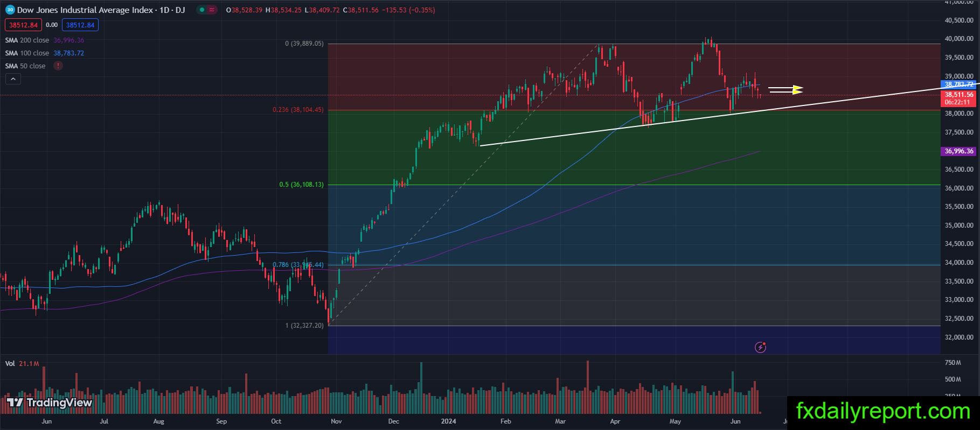This screenshot has width=980, height=430.
Task: Select the SMA 50 close indicator legend
Action: 25,66
